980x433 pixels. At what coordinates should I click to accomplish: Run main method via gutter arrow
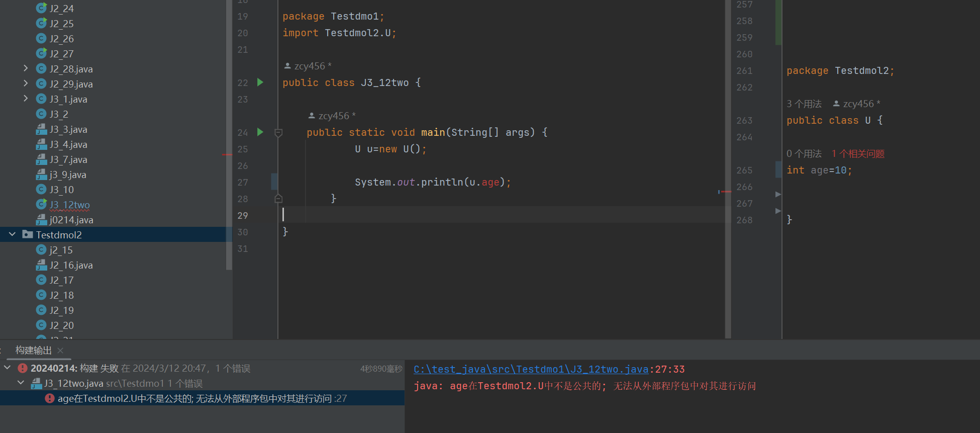(x=260, y=132)
